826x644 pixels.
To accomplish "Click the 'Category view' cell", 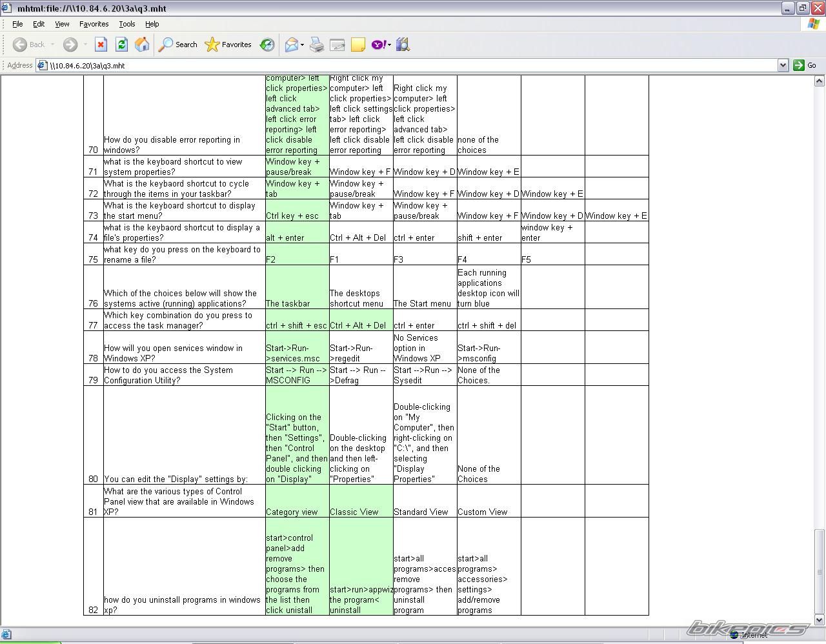I will (297, 501).
